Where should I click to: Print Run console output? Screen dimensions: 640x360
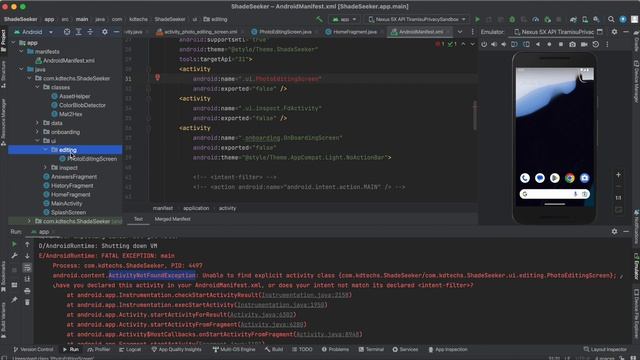pos(27,291)
